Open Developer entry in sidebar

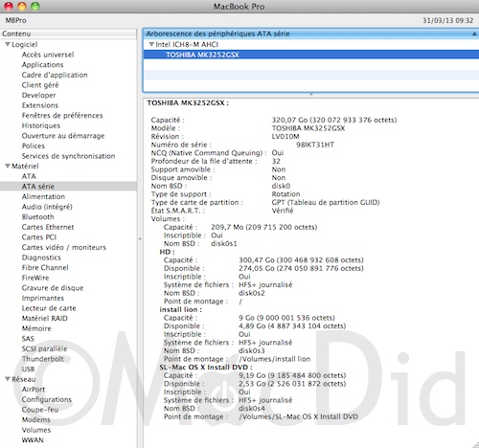(x=38, y=95)
